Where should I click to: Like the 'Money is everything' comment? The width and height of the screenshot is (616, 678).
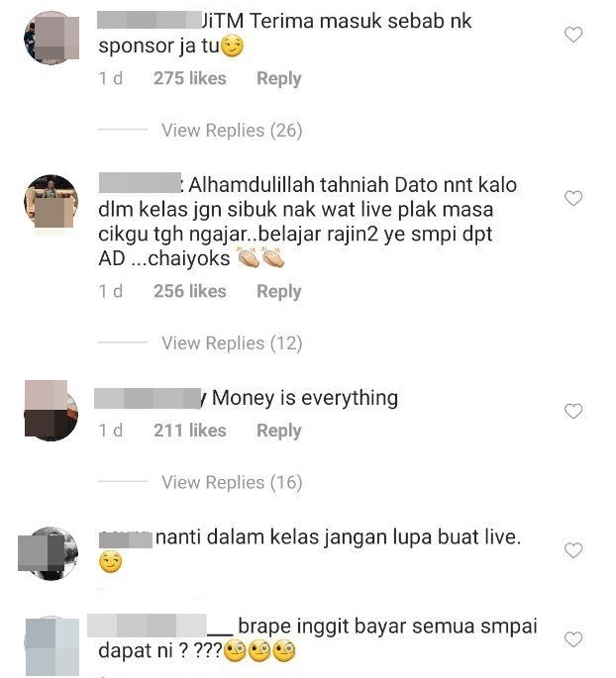click(x=573, y=411)
